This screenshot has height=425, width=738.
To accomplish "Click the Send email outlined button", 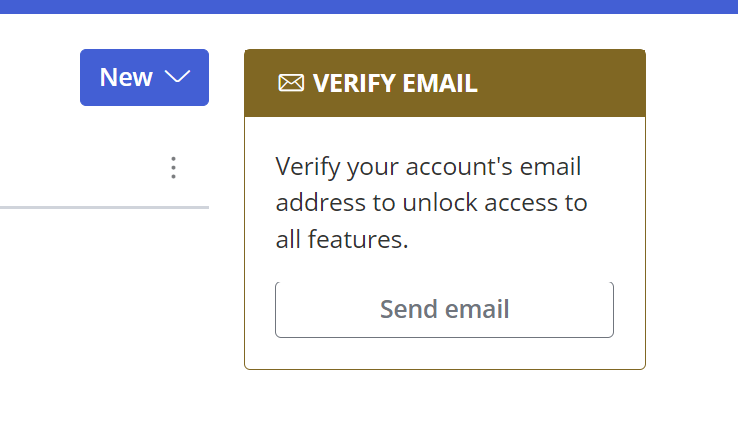I will click(x=444, y=310).
